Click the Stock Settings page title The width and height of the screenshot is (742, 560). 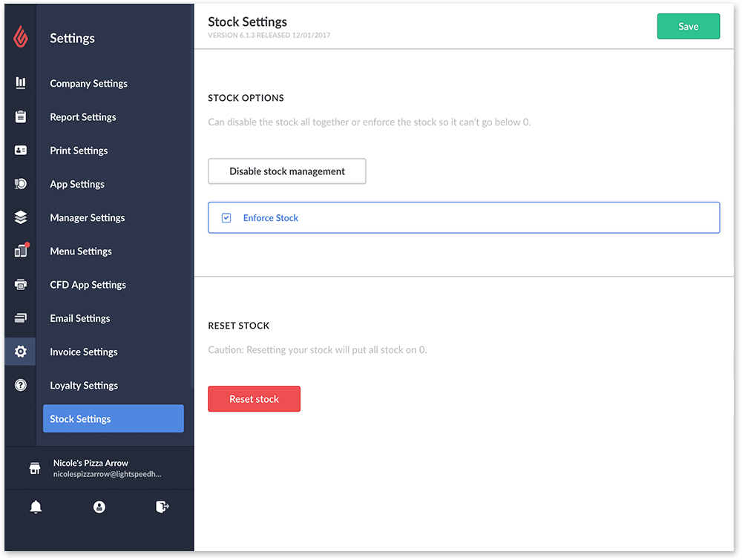pyautogui.click(x=248, y=22)
